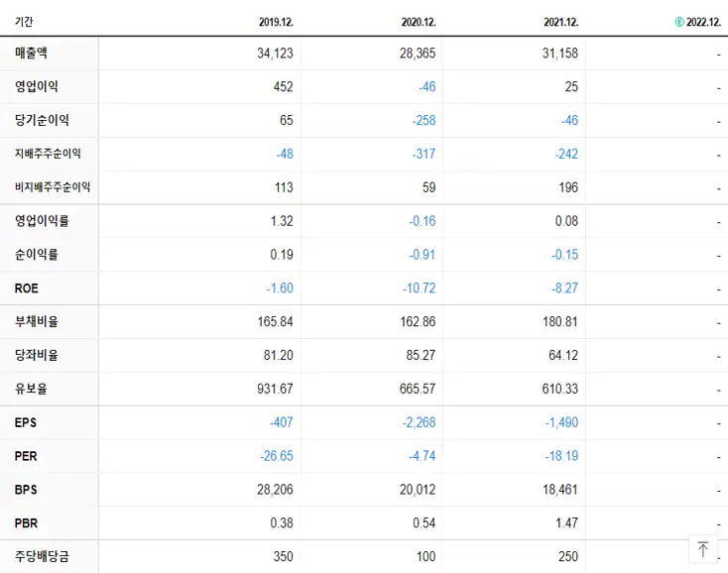Click the 영업이익 row label

click(x=37, y=86)
